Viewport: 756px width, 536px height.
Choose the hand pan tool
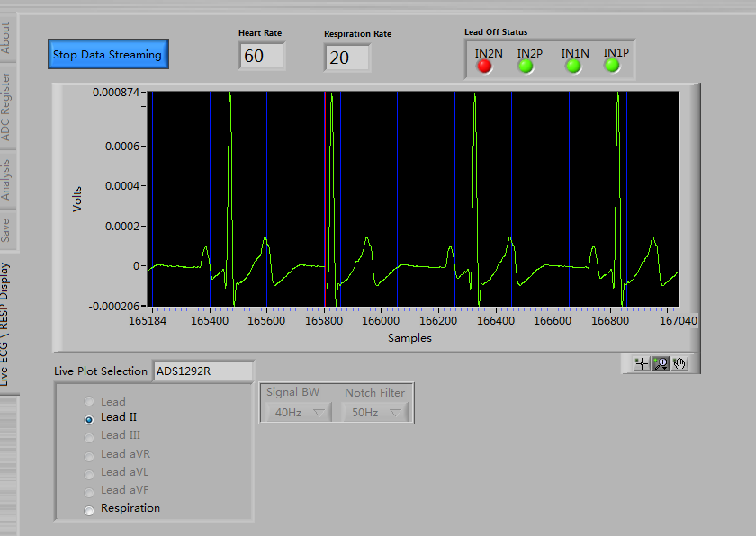pos(679,363)
